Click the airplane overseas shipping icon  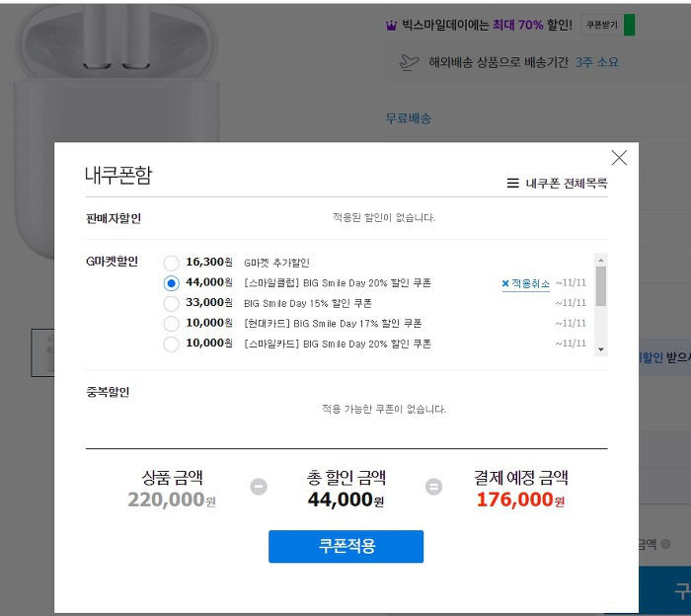pos(409,62)
